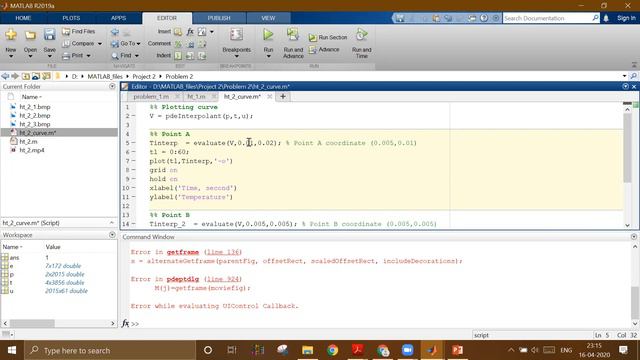Viewport: 640px width, 360px height.
Task: Select ht_2_1.bmp in Current Folder
Action: click(35, 107)
